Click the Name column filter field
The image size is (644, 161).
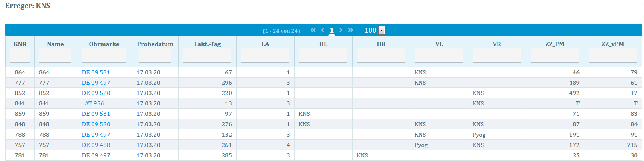[x=55, y=55]
